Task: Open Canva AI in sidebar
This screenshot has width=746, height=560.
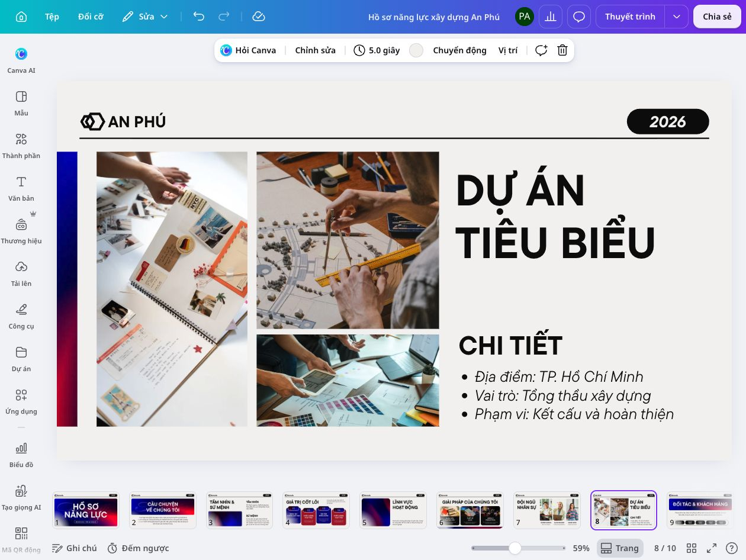Action: click(21, 60)
